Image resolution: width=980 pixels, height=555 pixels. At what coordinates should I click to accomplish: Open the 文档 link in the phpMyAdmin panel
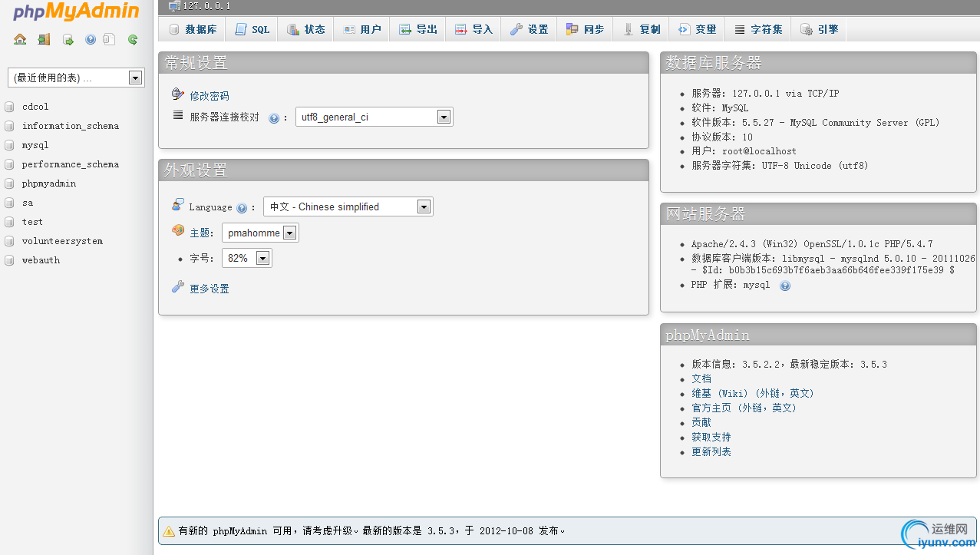pos(701,378)
